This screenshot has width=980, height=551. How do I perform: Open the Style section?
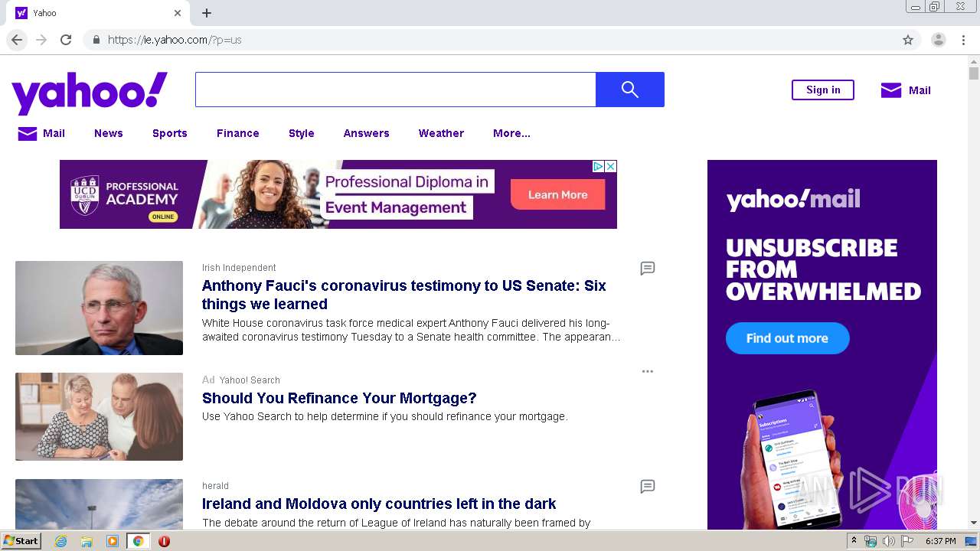coord(302,133)
